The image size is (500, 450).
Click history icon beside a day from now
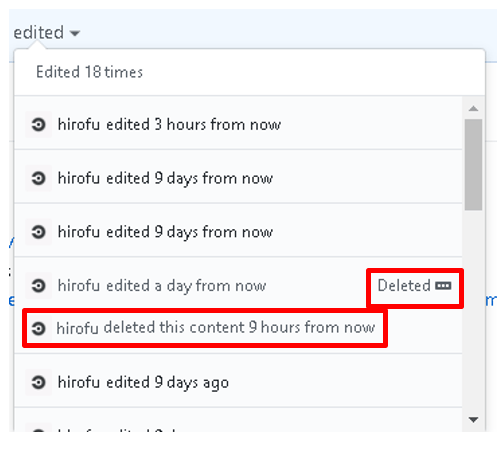pos(39,286)
